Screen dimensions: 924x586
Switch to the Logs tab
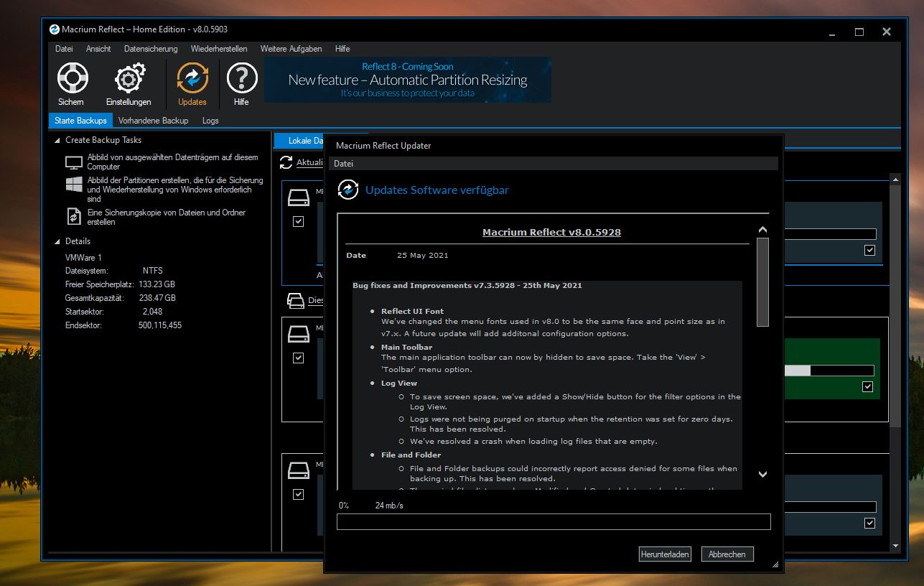point(210,121)
